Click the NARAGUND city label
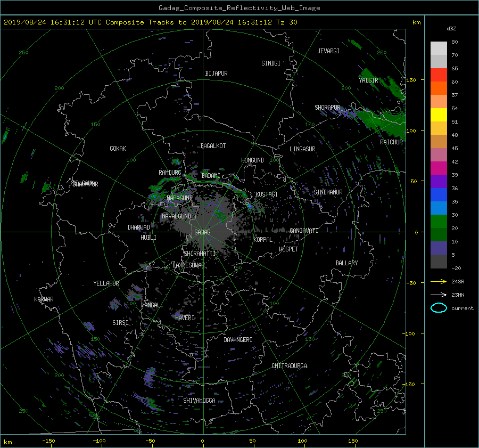Screen dimensions: 479x448 tap(180, 198)
